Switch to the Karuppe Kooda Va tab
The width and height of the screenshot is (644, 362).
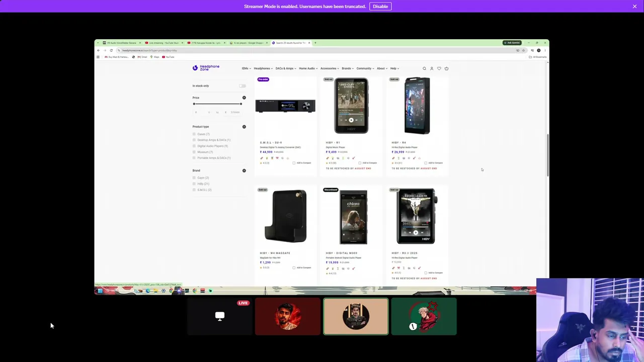[205, 43]
